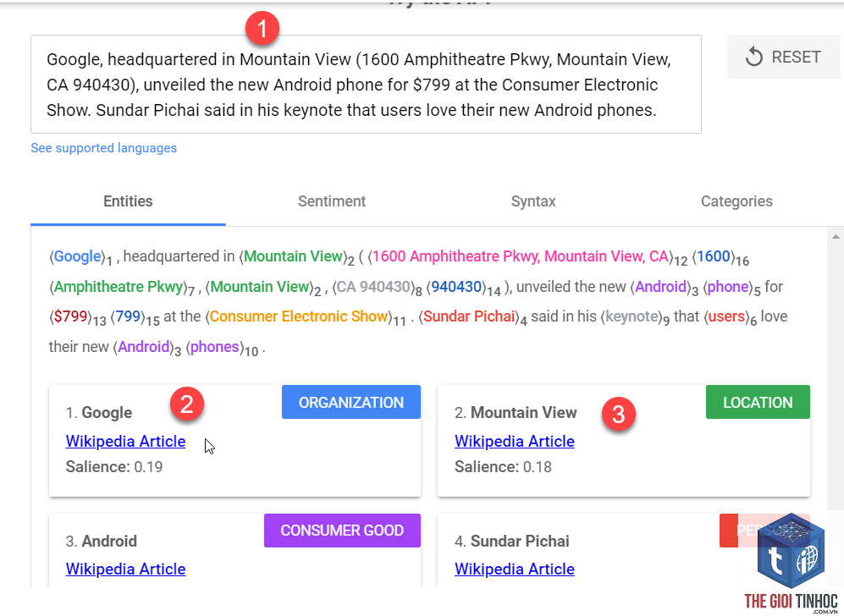Open the Sundar Pichai Wikipedia Article link
Image resolution: width=844 pixels, height=616 pixels.
point(515,569)
